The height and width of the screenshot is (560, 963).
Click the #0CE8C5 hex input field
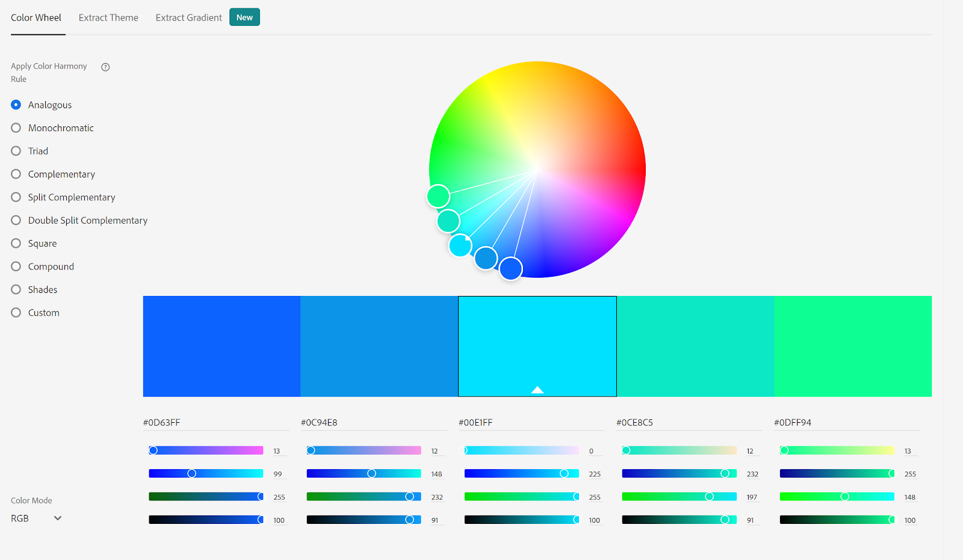(x=689, y=422)
